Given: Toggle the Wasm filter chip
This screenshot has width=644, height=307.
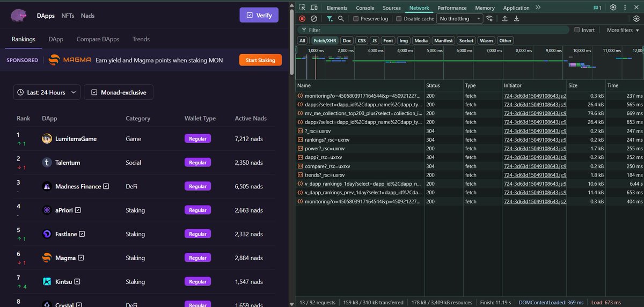Looking at the screenshot, I should 486,40.
